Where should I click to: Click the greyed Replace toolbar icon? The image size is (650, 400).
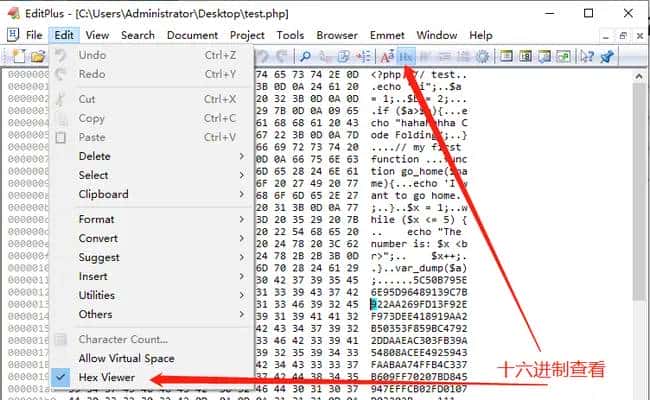click(324, 56)
